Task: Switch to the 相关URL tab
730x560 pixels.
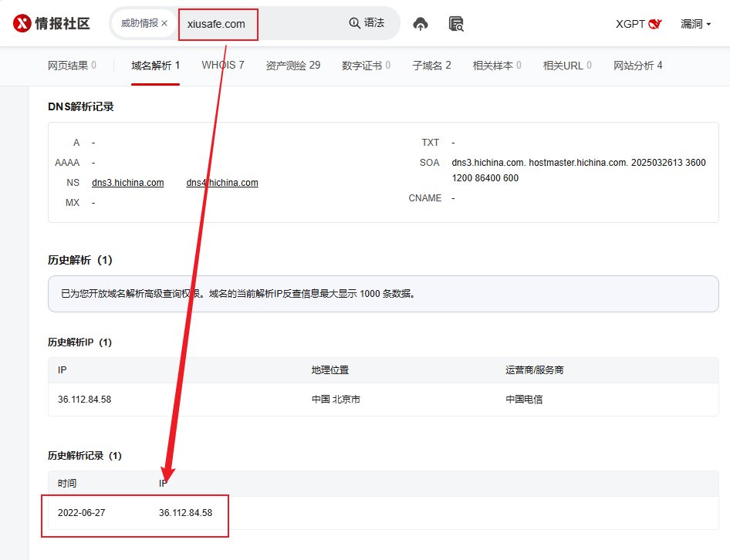Action: (567, 66)
